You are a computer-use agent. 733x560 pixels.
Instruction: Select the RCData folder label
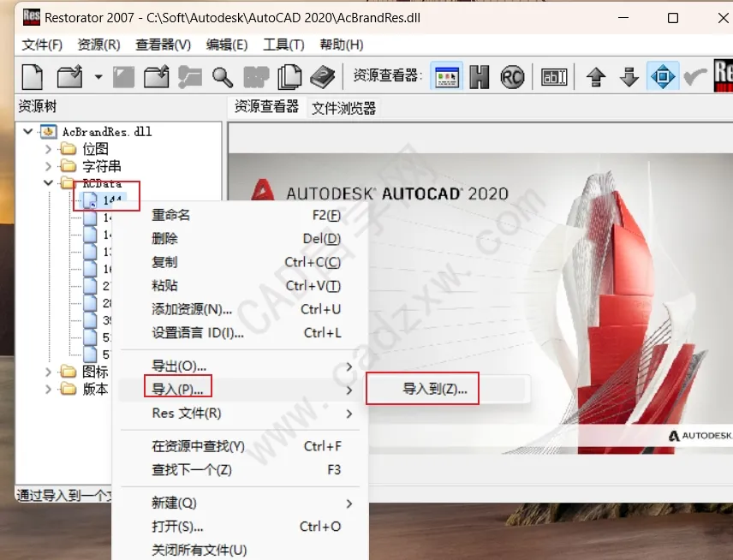tap(102, 183)
